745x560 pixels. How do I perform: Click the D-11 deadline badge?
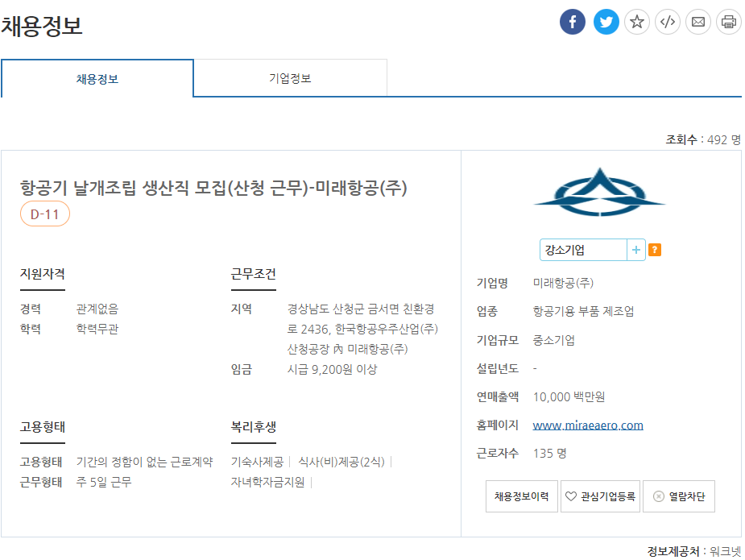44,214
